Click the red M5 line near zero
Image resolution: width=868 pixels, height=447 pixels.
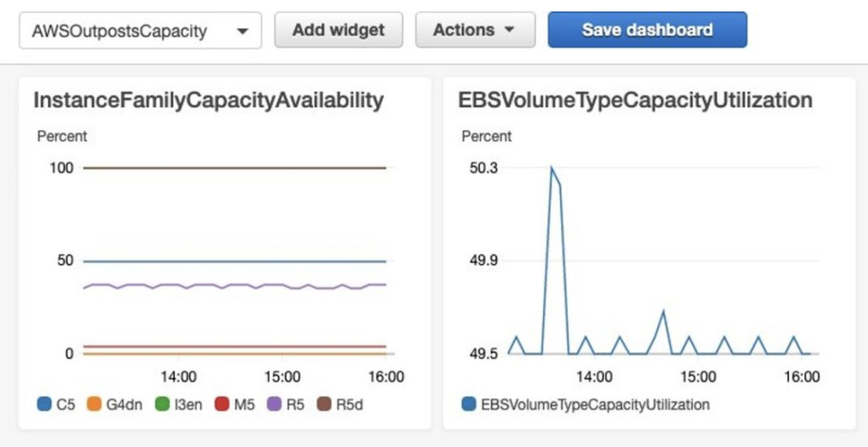pos(234,346)
